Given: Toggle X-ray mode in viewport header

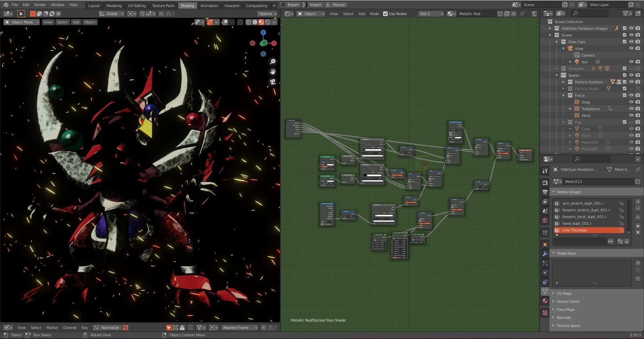Looking at the screenshot, I should coord(240,22).
